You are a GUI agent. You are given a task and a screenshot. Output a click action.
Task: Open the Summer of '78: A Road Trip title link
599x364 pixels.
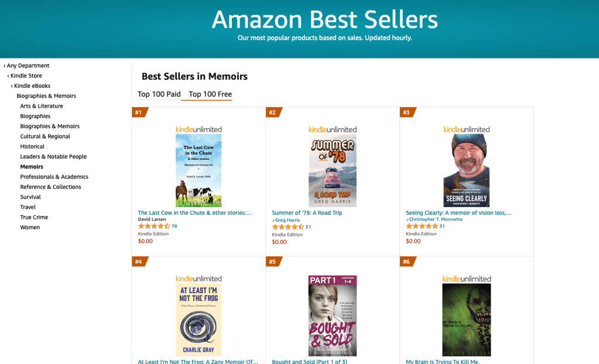pyautogui.click(x=307, y=213)
